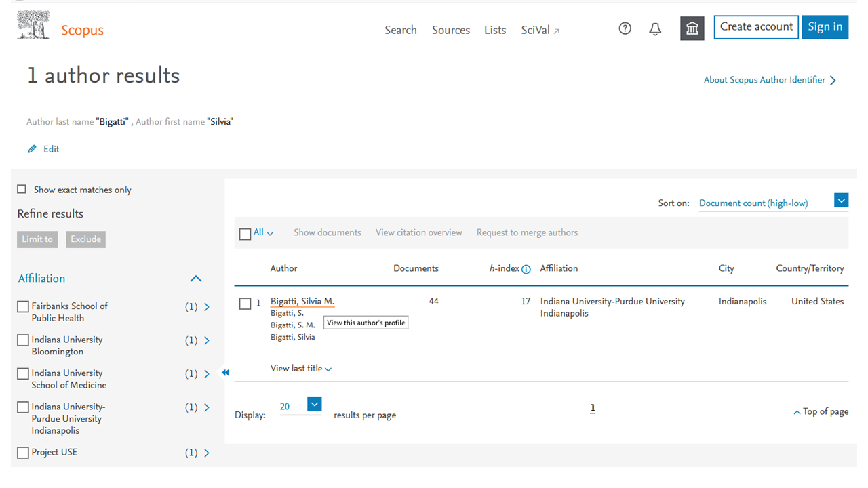
Task: Click the Limit to button
Action: (37, 239)
